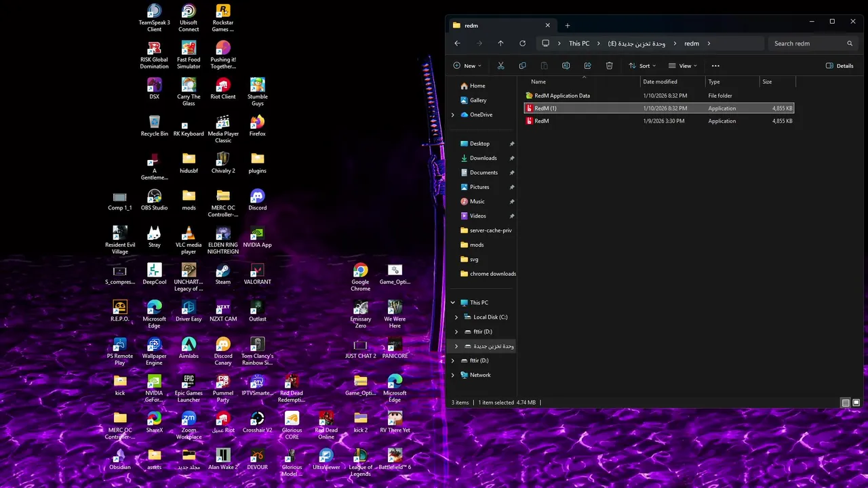This screenshot has width=868, height=488.
Task: Click This PC in address breadcrumb
Action: pyautogui.click(x=579, y=43)
